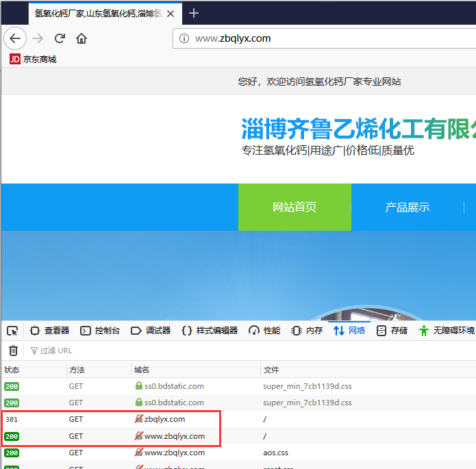Click the insecure icon beside zbqlyx.com 301 row
476x469 pixels.
pyautogui.click(x=139, y=418)
